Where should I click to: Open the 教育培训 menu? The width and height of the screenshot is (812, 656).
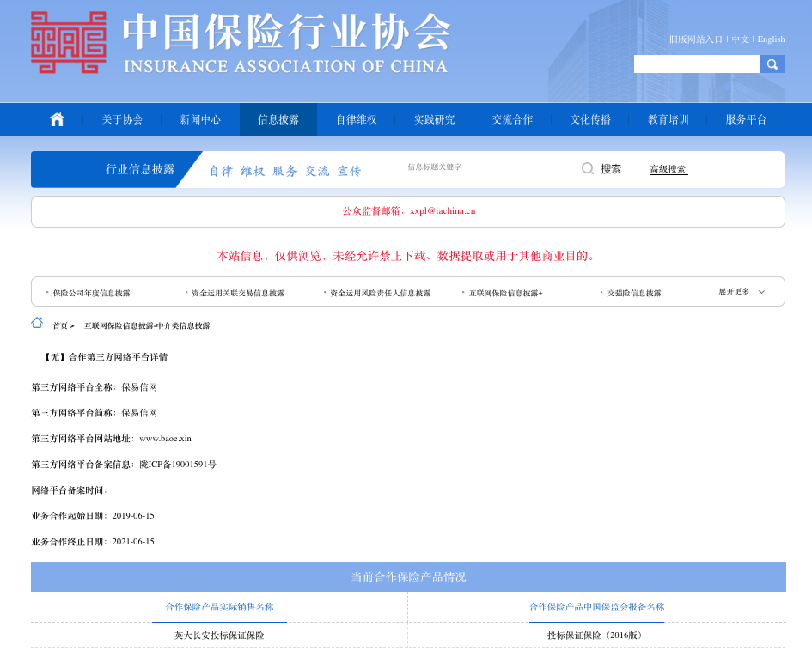coord(668,119)
